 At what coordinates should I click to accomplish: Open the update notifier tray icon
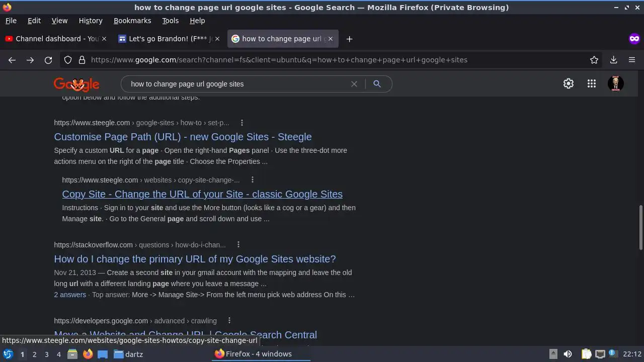click(x=613, y=354)
